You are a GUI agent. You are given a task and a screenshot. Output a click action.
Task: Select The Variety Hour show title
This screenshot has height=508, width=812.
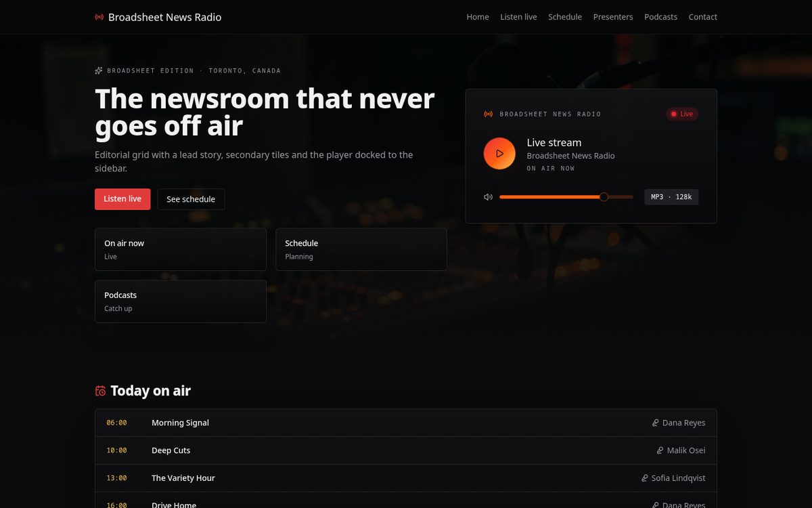point(183,478)
